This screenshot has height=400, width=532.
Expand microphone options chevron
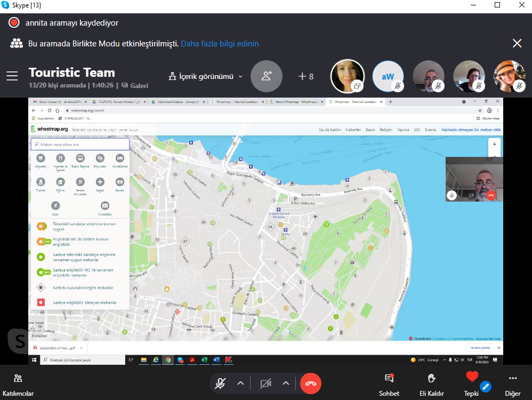coord(240,383)
